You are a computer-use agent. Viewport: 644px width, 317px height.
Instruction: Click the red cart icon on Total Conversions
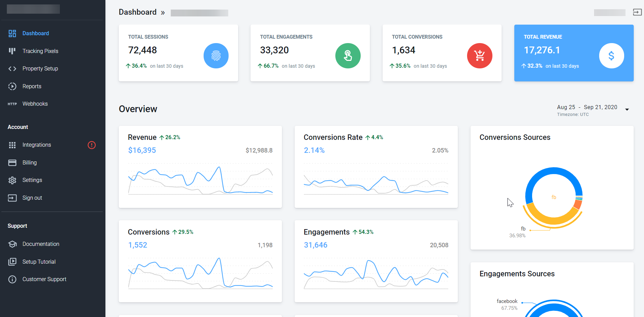[480, 55]
